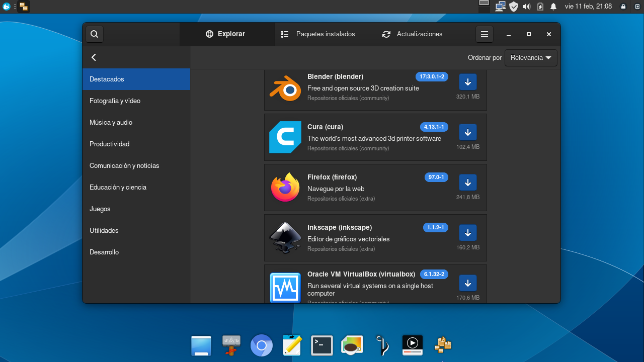Screen dimensions: 644x362
Task: Click the Pamac window button in the top panel
Action: pyautogui.click(x=24, y=7)
